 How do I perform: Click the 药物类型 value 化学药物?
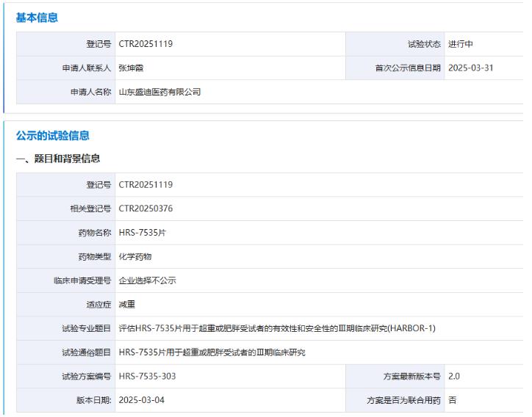click(x=135, y=256)
